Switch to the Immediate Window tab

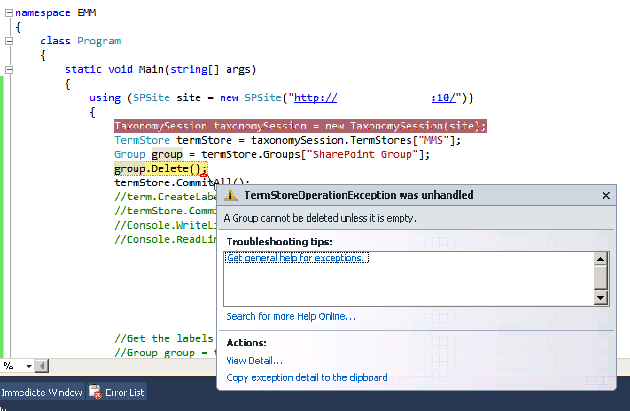point(42,392)
